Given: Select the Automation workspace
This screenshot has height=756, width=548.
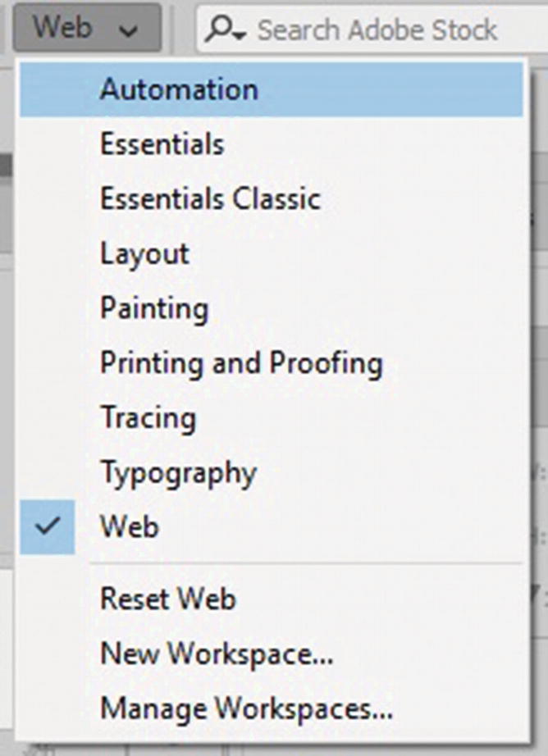Looking at the screenshot, I should (x=179, y=89).
